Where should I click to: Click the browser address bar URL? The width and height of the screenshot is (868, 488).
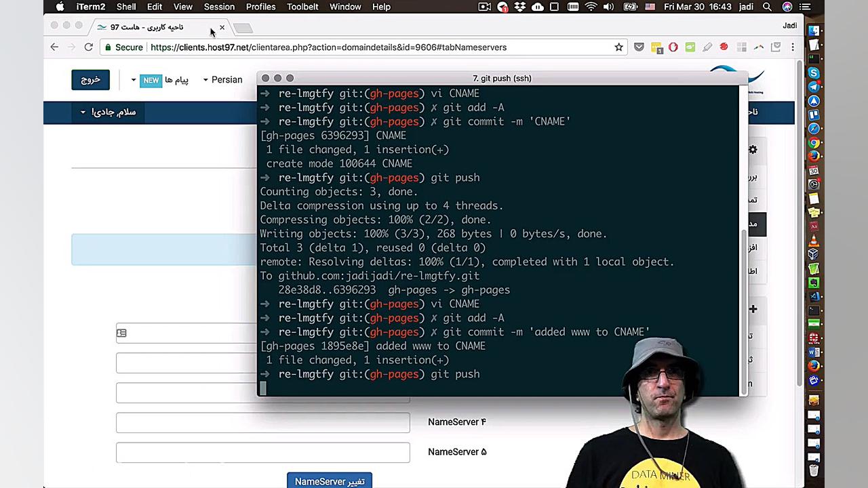click(328, 47)
